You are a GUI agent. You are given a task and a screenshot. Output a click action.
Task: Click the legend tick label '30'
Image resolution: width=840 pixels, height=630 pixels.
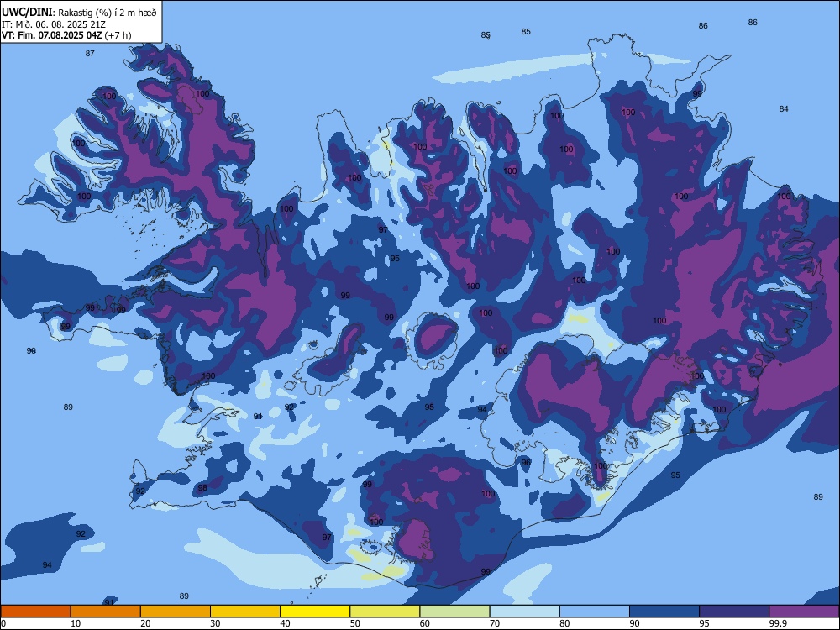[x=215, y=623]
